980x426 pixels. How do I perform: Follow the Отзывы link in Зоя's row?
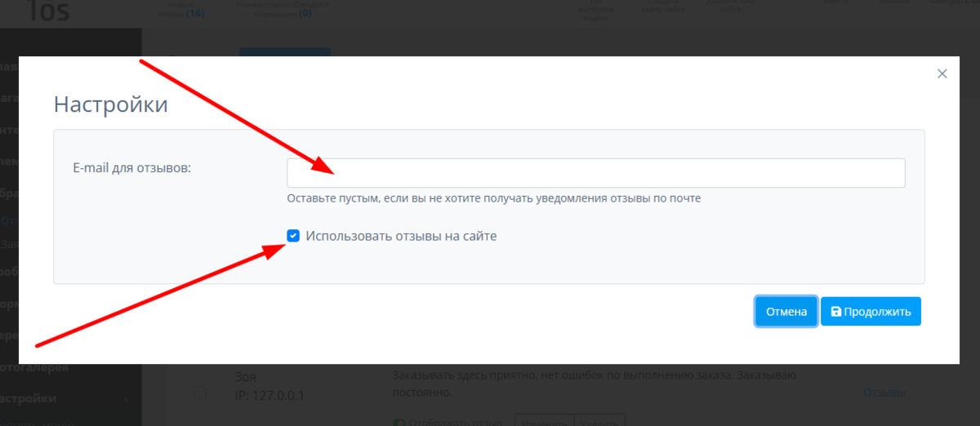coord(884,393)
